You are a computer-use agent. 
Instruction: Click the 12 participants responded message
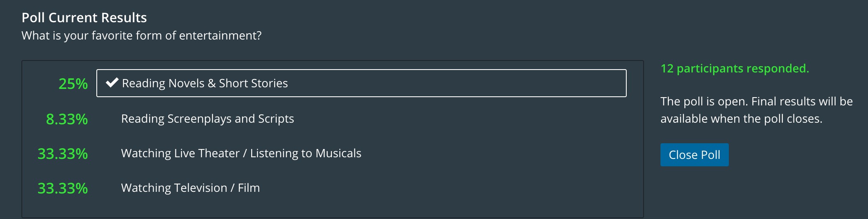(x=735, y=68)
